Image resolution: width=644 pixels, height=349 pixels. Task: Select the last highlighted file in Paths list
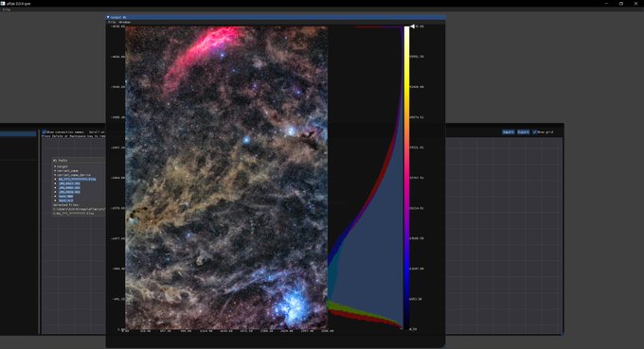[65, 201]
